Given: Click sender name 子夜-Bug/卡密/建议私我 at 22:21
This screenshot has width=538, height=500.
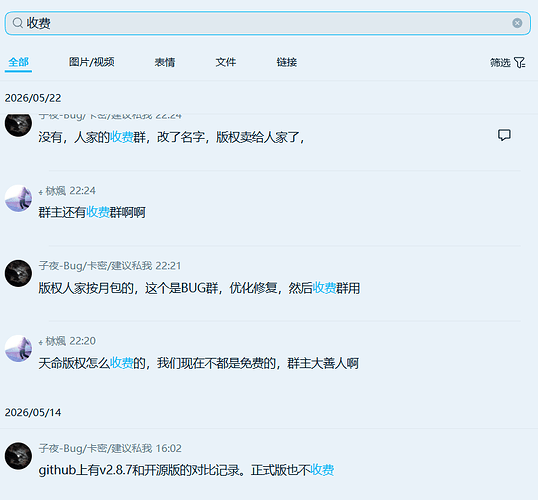Looking at the screenshot, I should tap(95, 266).
